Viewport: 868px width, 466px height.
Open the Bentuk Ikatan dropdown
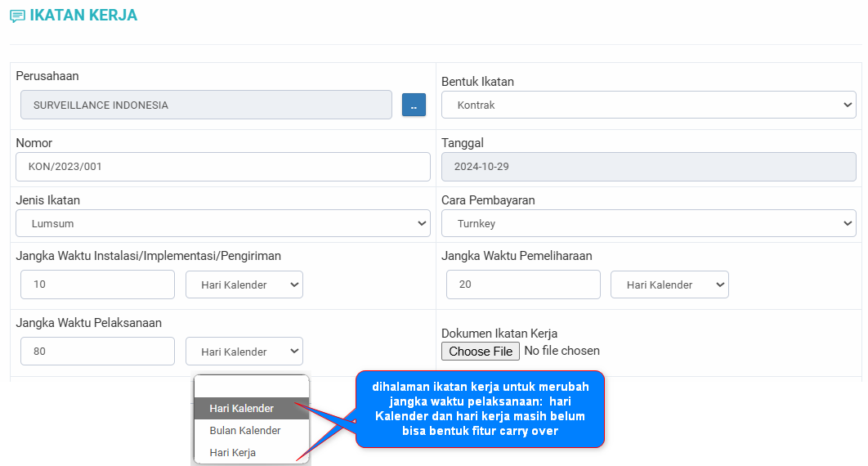pyautogui.click(x=648, y=105)
